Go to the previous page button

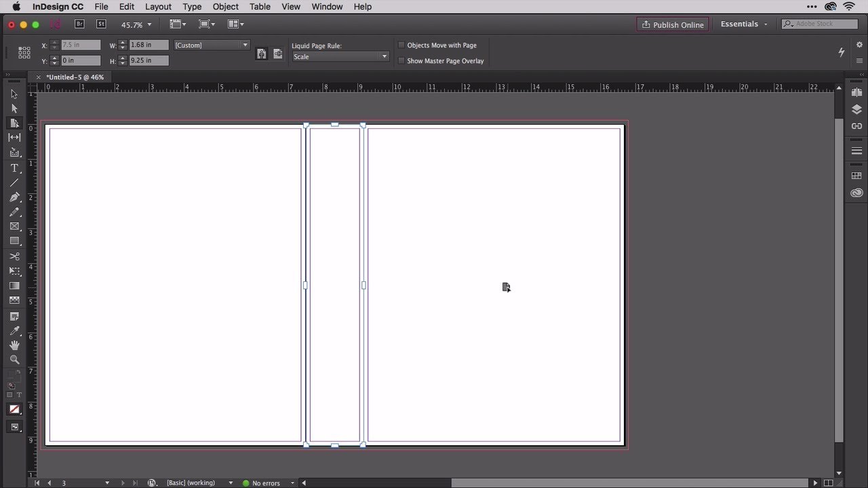tap(49, 483)
